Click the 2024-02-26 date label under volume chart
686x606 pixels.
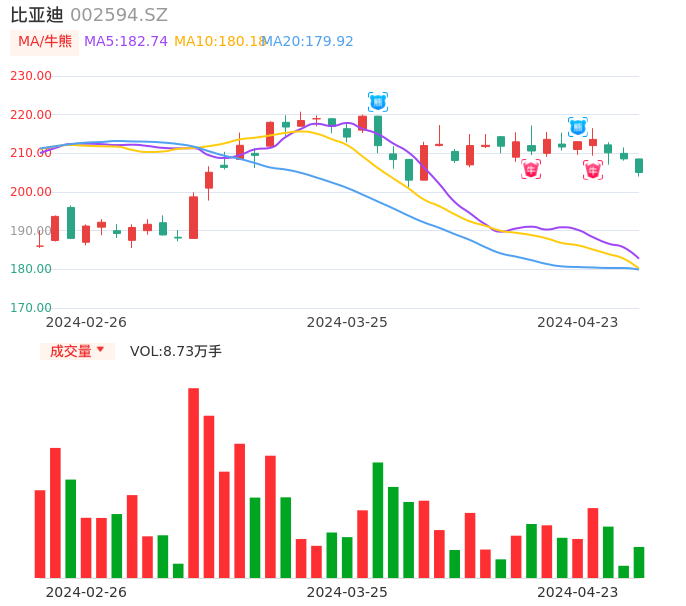(x=86, y=592)
